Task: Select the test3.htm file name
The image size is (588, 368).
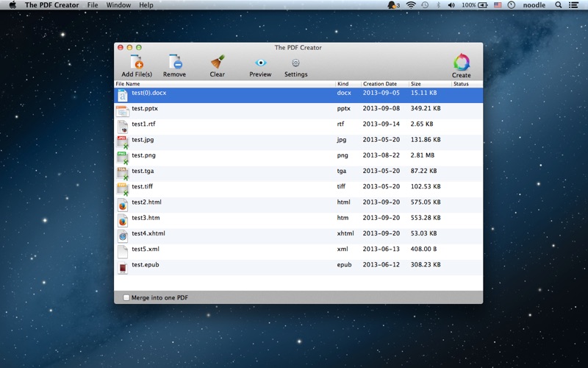Action: [146, 218]
